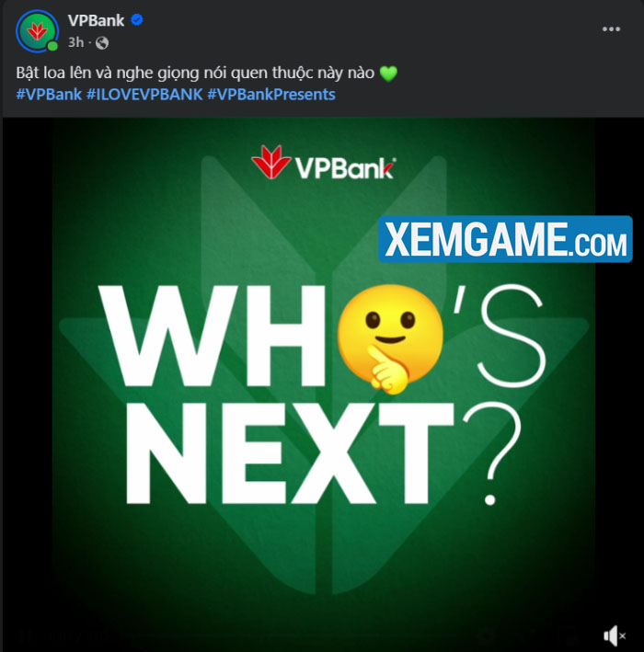Click the large white question mark in video
The width and height of the screenshot is (644, 652).
[x=491, y=452]
